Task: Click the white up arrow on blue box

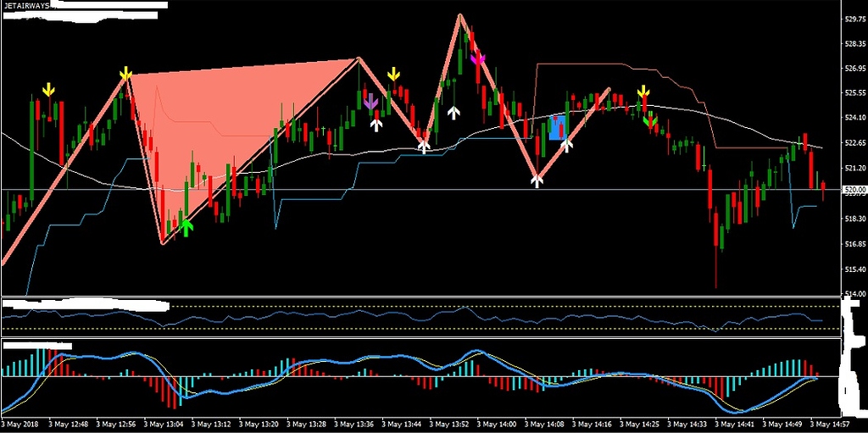Action: (x=567, y=144)
